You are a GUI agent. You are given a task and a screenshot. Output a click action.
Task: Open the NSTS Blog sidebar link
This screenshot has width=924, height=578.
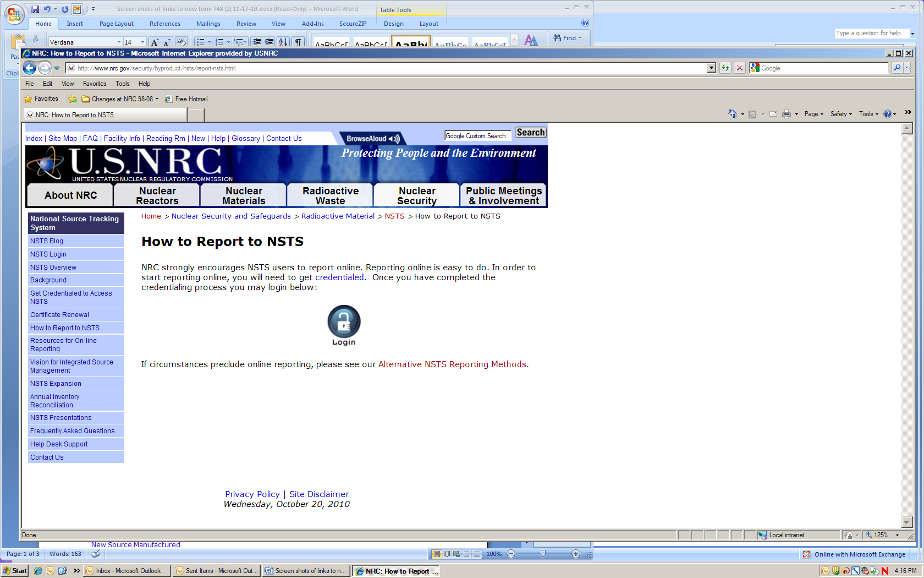[x=47, y=241]
